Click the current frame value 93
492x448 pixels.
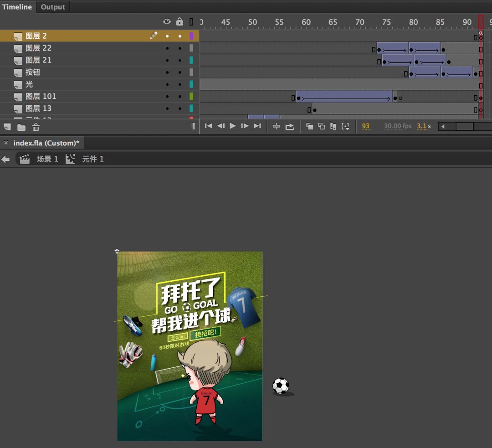point(365,126)
